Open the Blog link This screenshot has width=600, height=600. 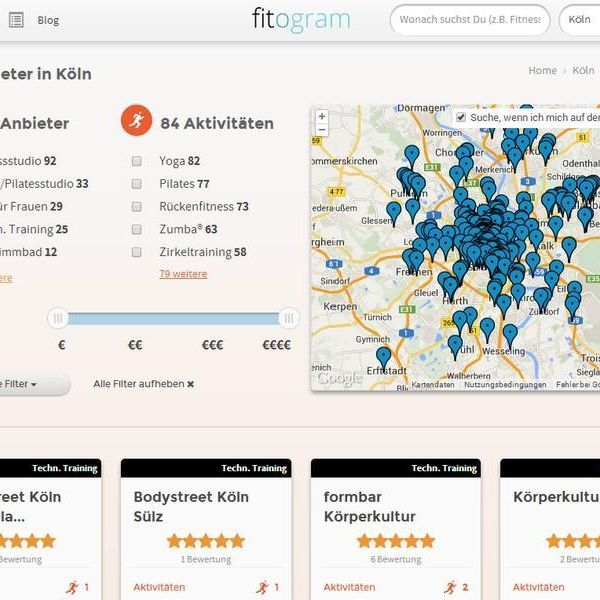pyautogui.click(x=48, y=20)
